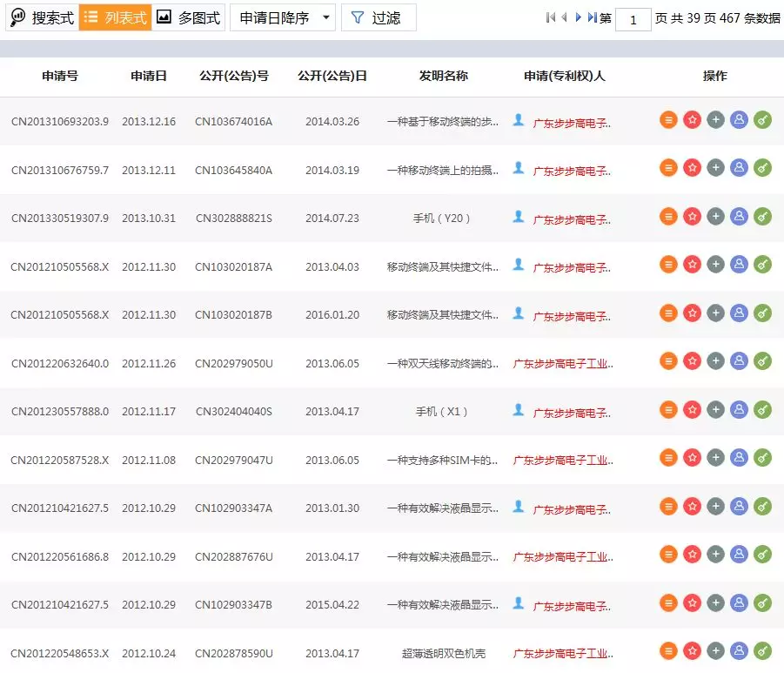Jump to the last page with the last-page arrow

590,16
